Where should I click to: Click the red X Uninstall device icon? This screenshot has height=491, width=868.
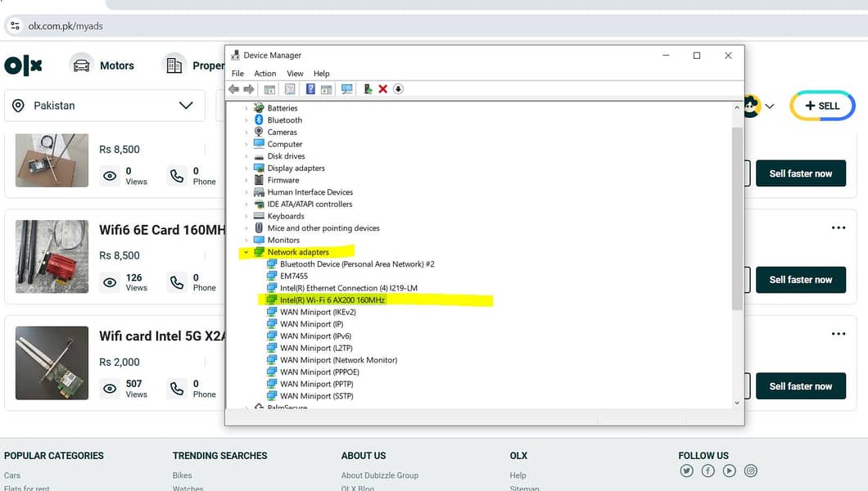[x=382, y=89]
